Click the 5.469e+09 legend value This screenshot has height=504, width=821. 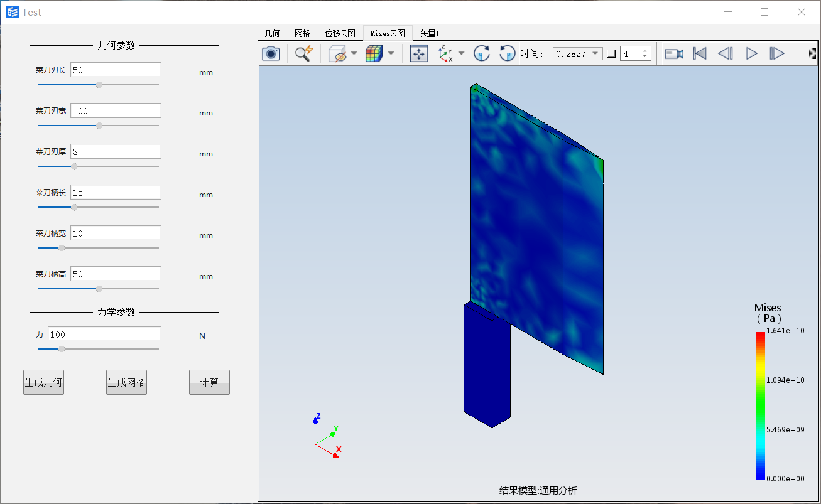785,429
